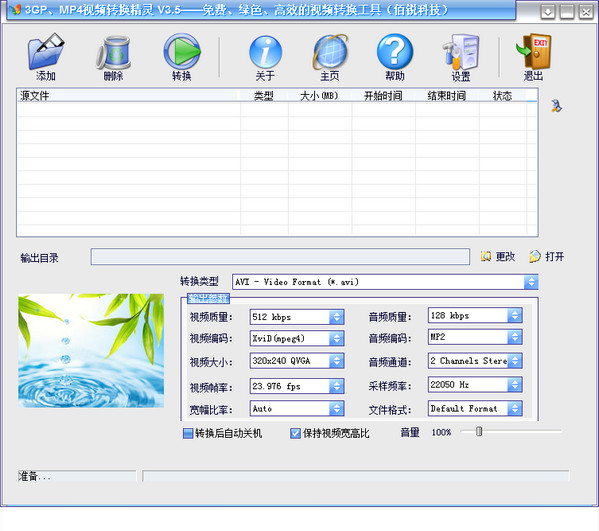Click the 大小(MB) column header

[x=320, y=96]
